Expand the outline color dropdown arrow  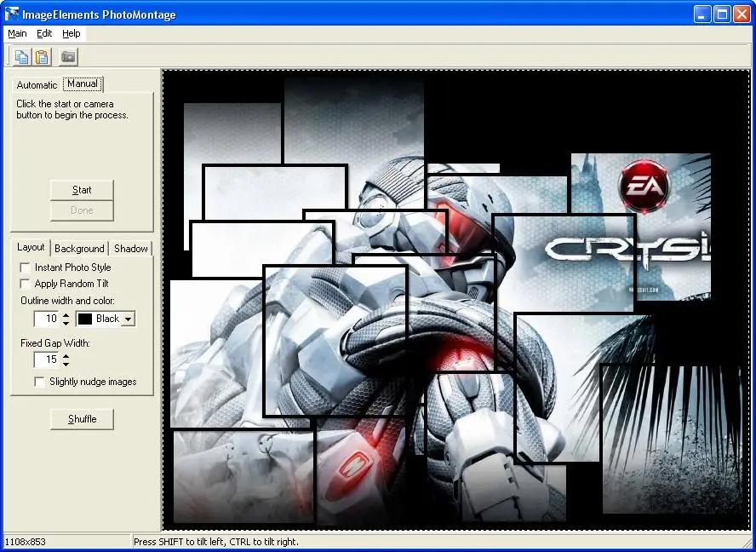129,319
